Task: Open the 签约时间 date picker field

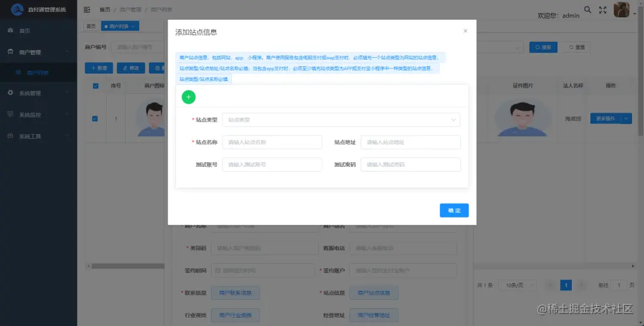Action: 263,270
